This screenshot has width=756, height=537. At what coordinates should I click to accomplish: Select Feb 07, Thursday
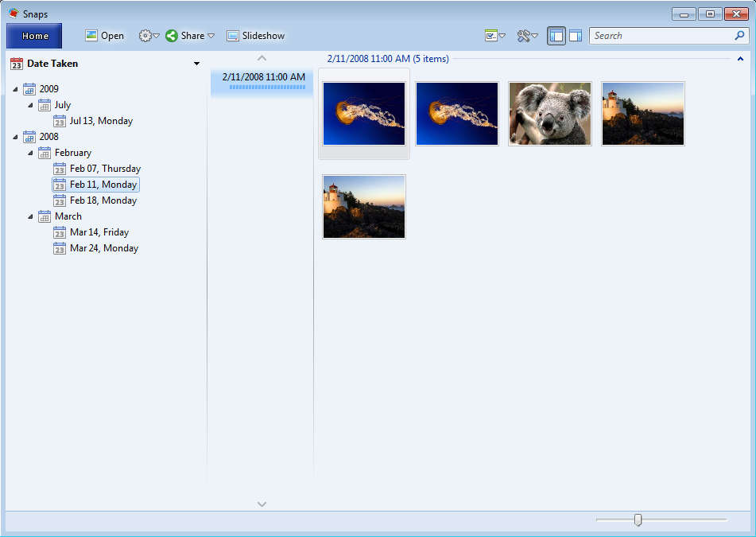pos(105,169)
